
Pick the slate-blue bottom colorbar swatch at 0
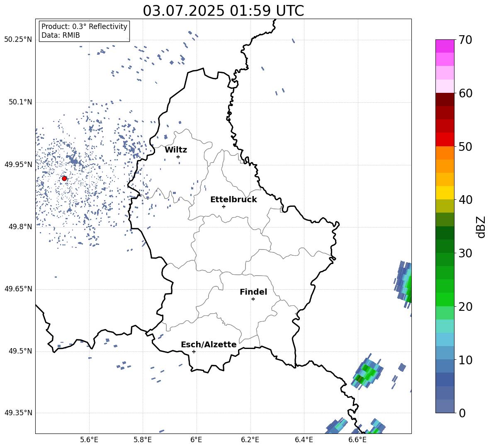point(445,406)
